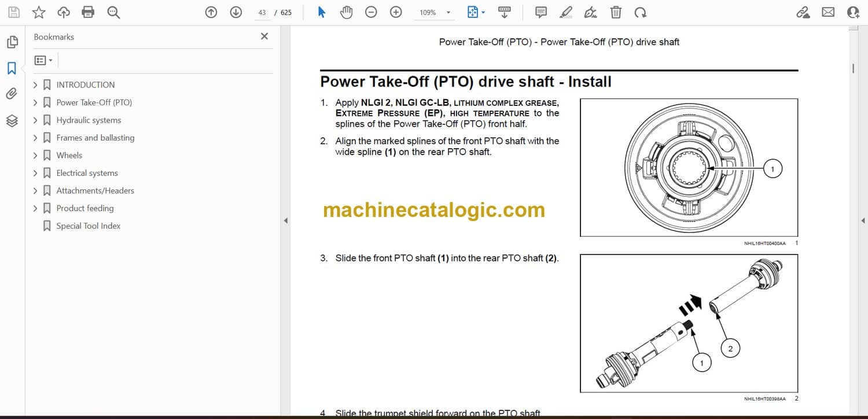Open the Special Tool Index bookmark

[89, 226]
